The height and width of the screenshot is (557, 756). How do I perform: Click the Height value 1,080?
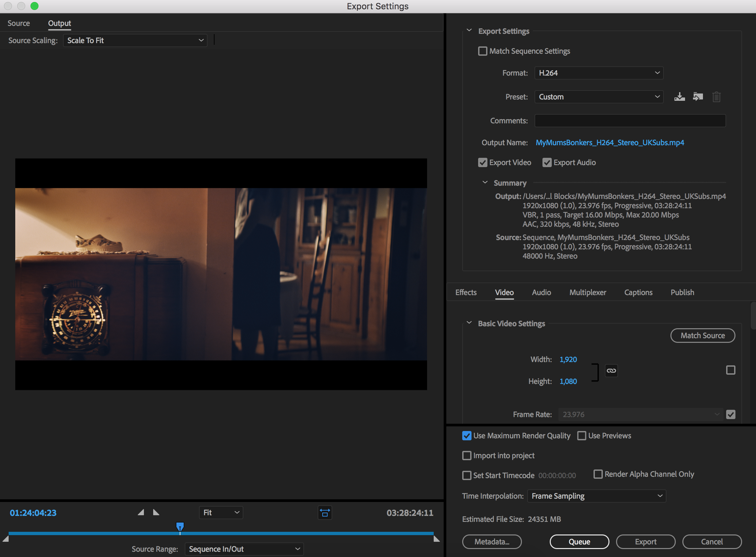click(x=568, y=381)
